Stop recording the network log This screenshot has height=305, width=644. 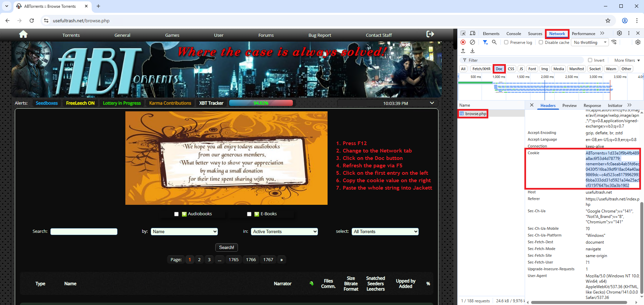[463, 42]
